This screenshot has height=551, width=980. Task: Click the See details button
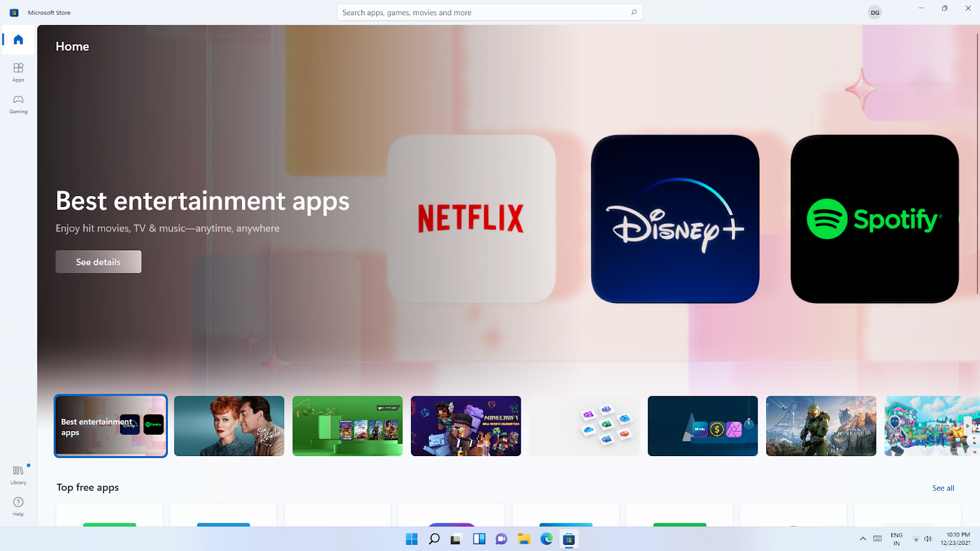coord(99,262)
